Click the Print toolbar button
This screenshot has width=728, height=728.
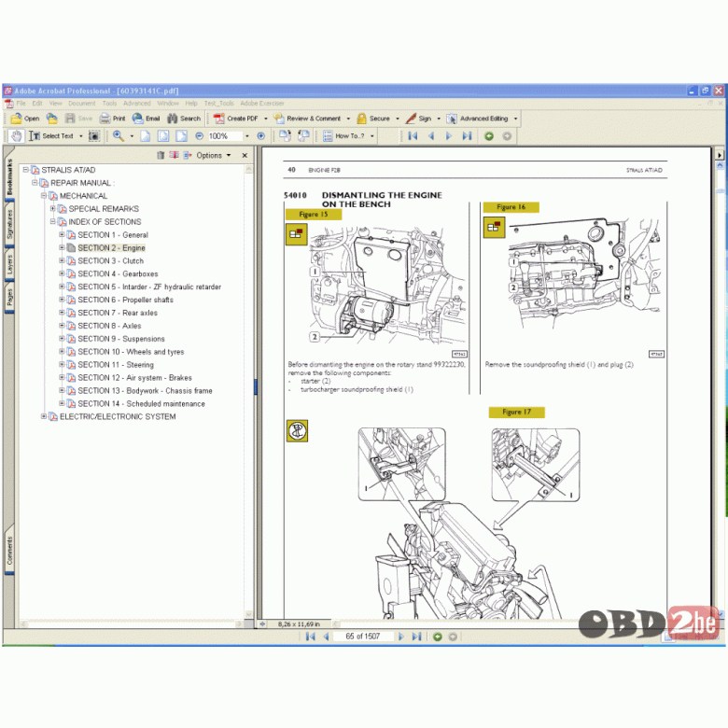click(112, 119)
